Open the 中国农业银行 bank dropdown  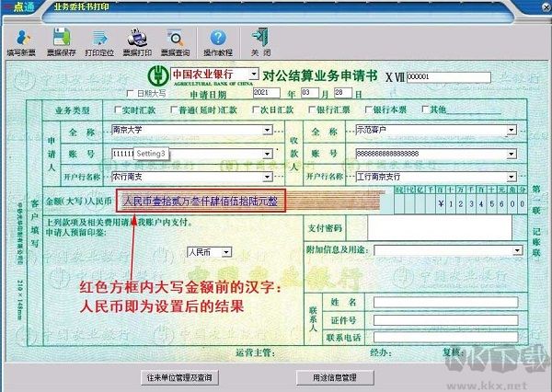pyautogui.click(x=254, y=74)
